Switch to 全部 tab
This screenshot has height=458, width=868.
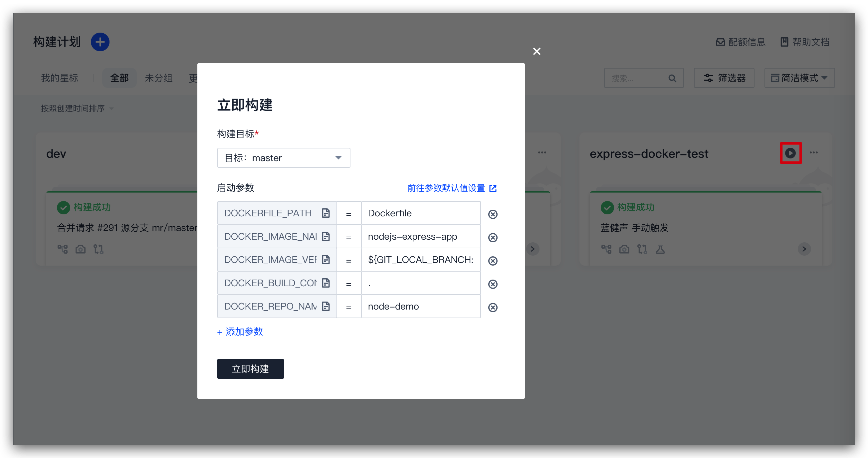(119, 78)
